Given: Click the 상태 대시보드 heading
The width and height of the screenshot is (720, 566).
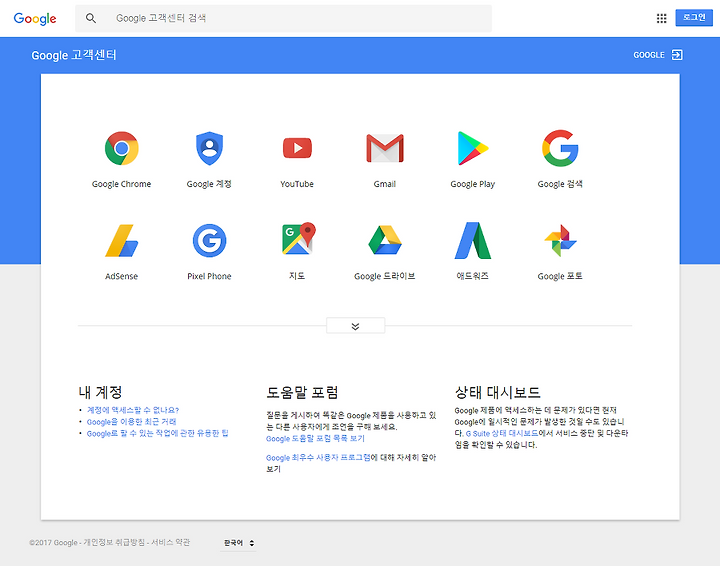Looking at the screenshot, I should pos(497,392).
